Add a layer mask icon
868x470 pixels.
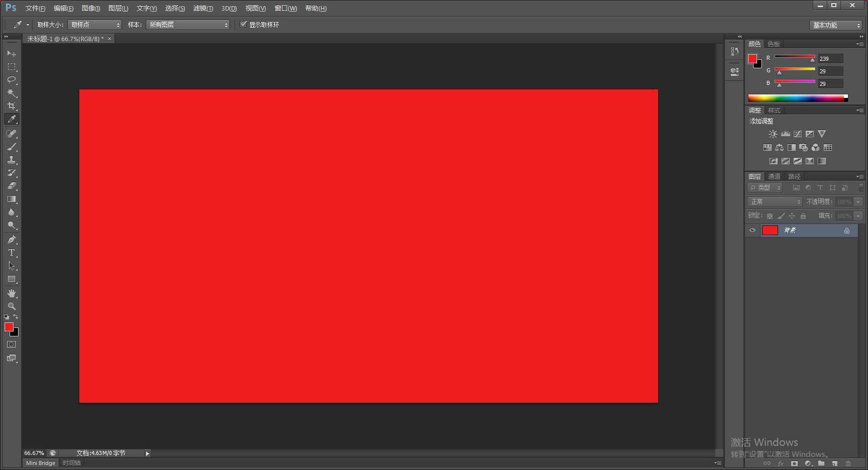click(794, 463)
